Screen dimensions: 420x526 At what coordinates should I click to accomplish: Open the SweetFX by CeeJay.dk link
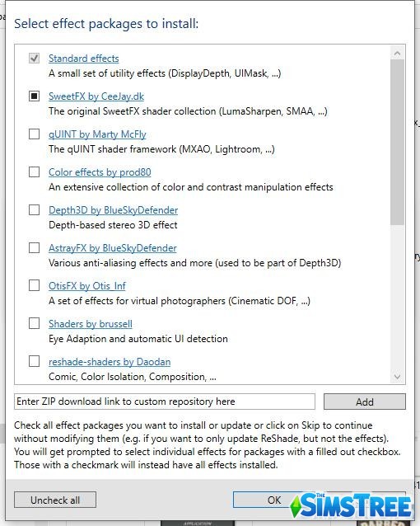point(96,96)
